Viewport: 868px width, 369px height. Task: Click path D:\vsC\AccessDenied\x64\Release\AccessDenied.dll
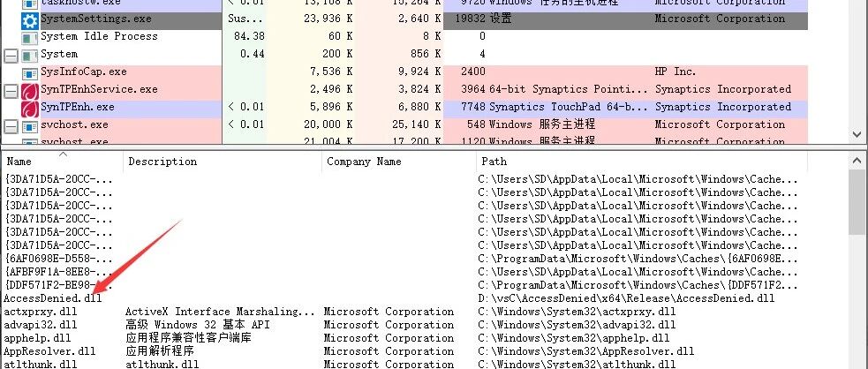(x=626, y=298)
